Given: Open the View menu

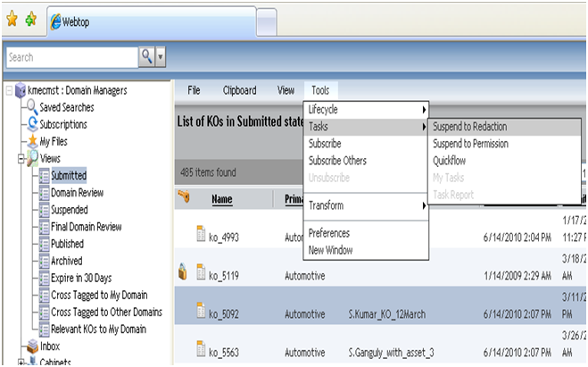Looking at the screenshot, I should tap(286, 90).
